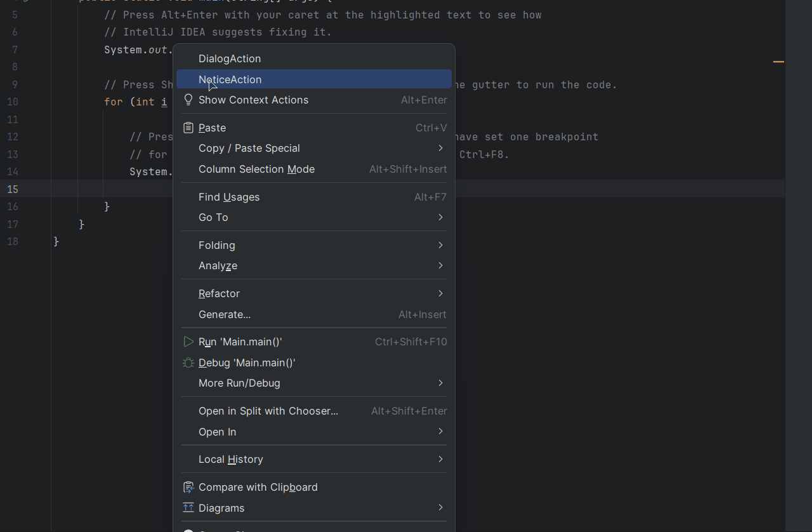The height and width of the screenshot is (532, 812).
Task: Expand the Go To submenu arrow
Action: click(x=440, y=217)
